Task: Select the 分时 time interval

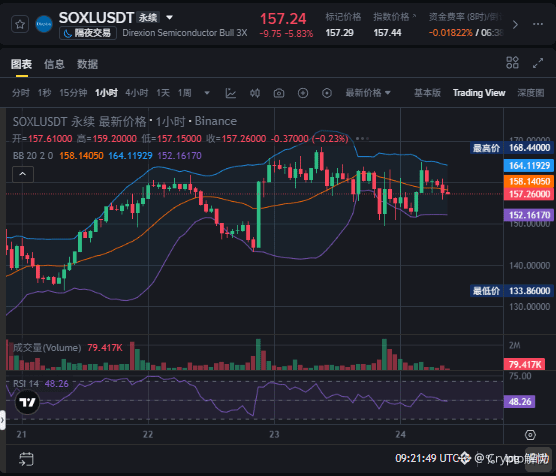Action: 21,93
